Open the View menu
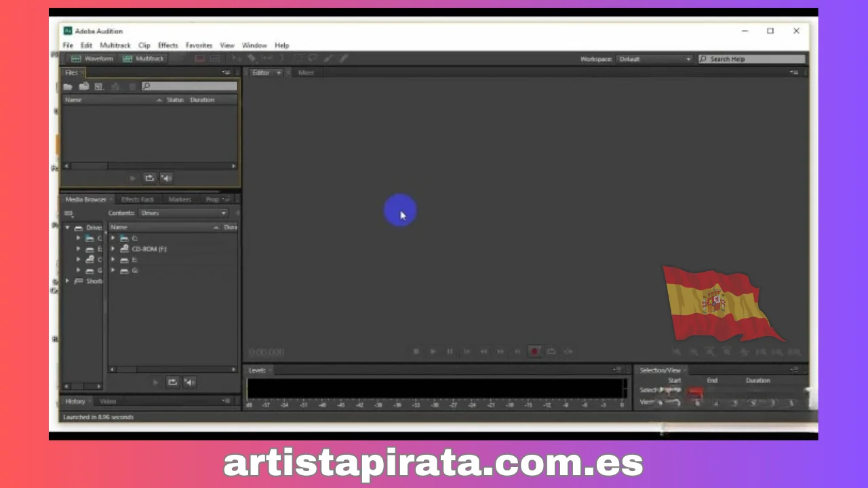The image size is (868, 488). 227,45
